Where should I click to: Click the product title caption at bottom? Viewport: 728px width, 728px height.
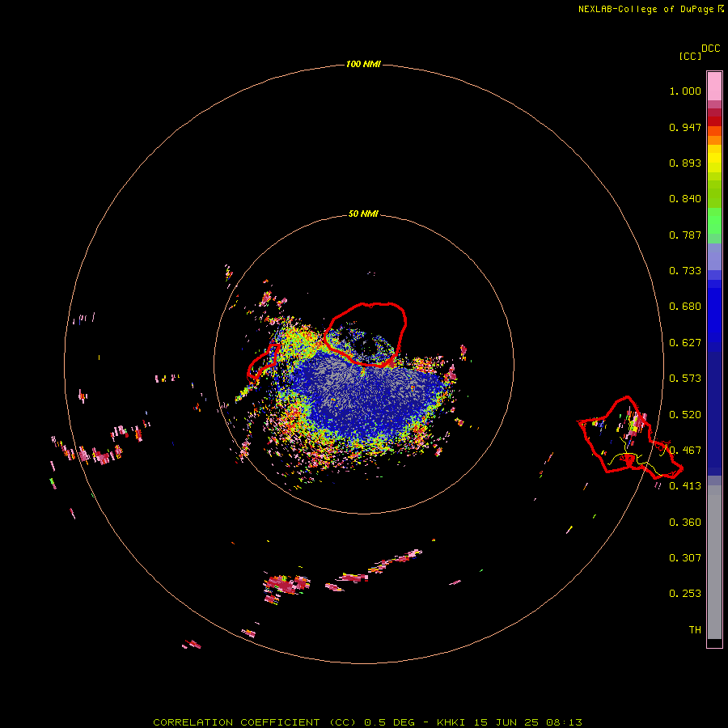367,722
